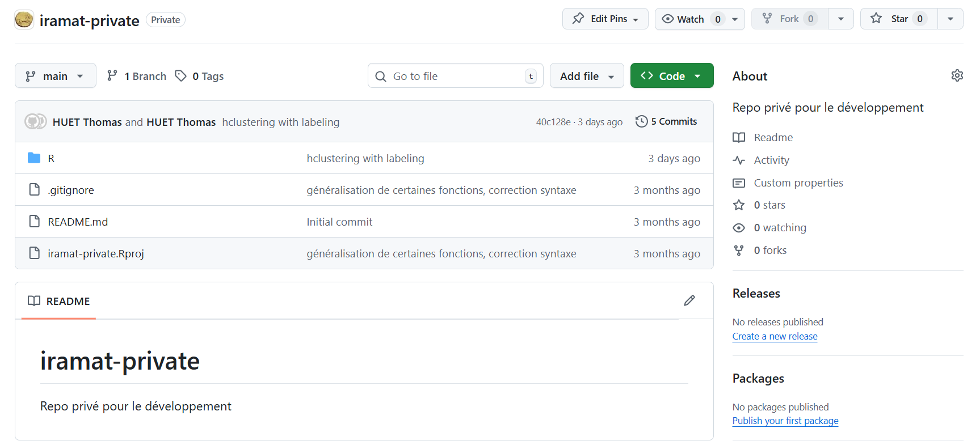Click the About settings gear icon
Screen dimensions: 980x445
(x=957, y=75)
